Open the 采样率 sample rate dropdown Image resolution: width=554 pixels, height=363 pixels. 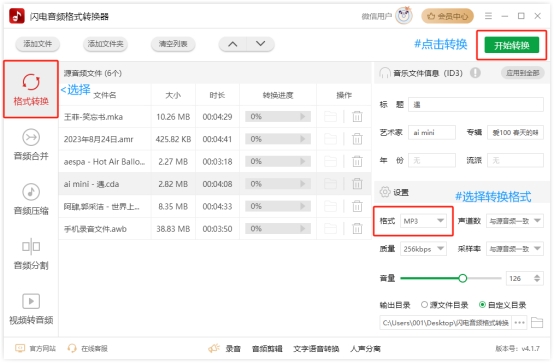[x=515, y=249]
